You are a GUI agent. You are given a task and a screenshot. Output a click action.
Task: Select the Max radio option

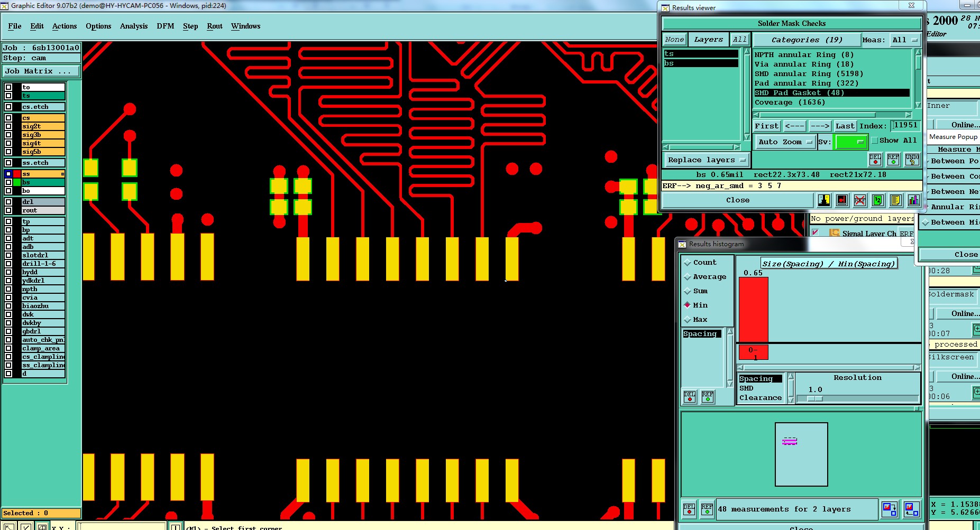688,320
